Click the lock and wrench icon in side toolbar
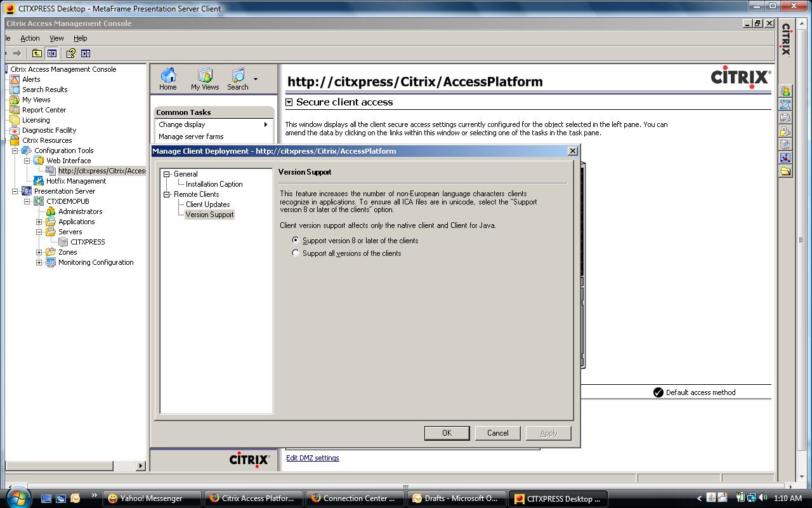The width and height of the screenshot is (812, 508). (785, 131)
